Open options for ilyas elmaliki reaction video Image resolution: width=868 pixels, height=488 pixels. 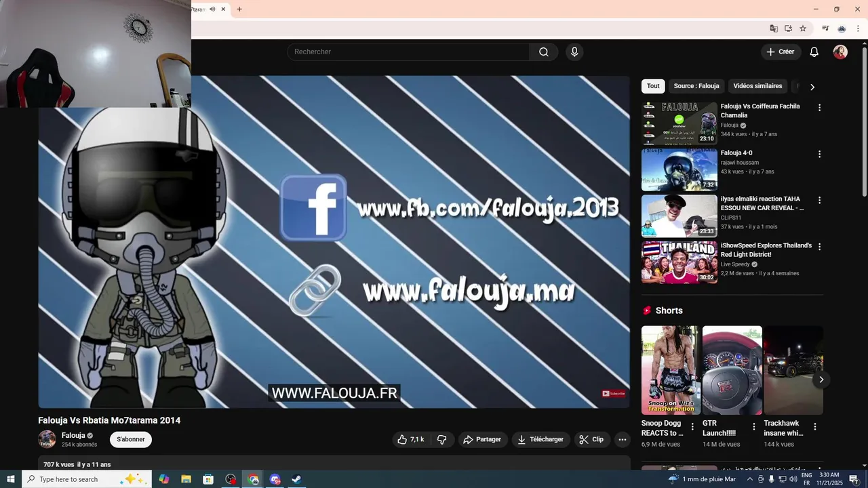[819, 201]
